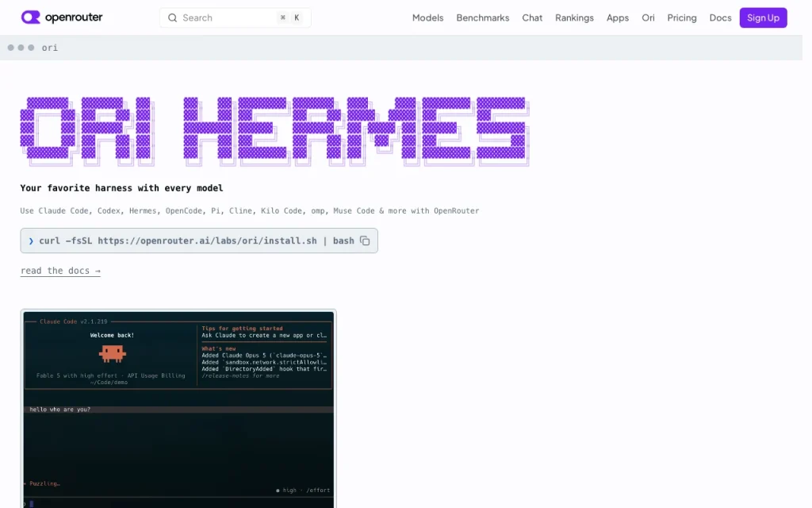
Task: Click the orange Claude Code mascot
Action: [x=112, y=353]
